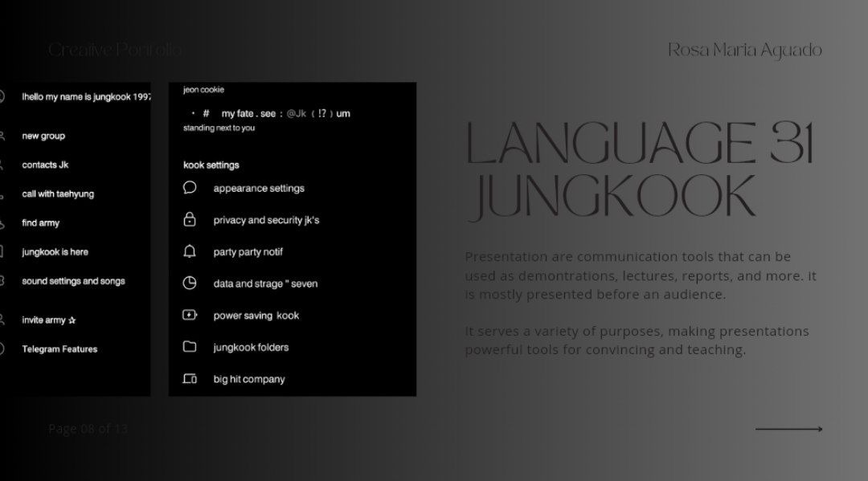
Task: Click the star icon after invite army
Action: [72, 320]
